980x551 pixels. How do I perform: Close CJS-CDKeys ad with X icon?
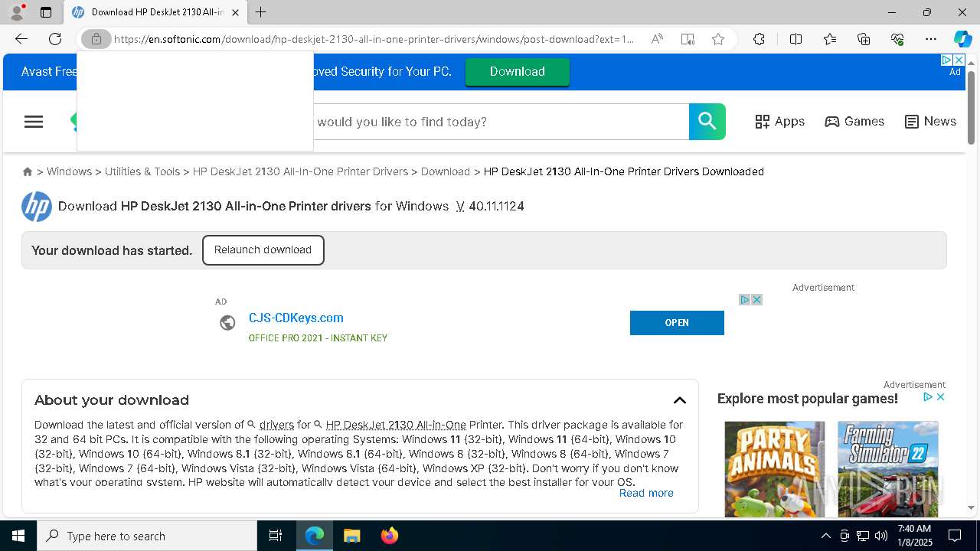coord(756,300)
